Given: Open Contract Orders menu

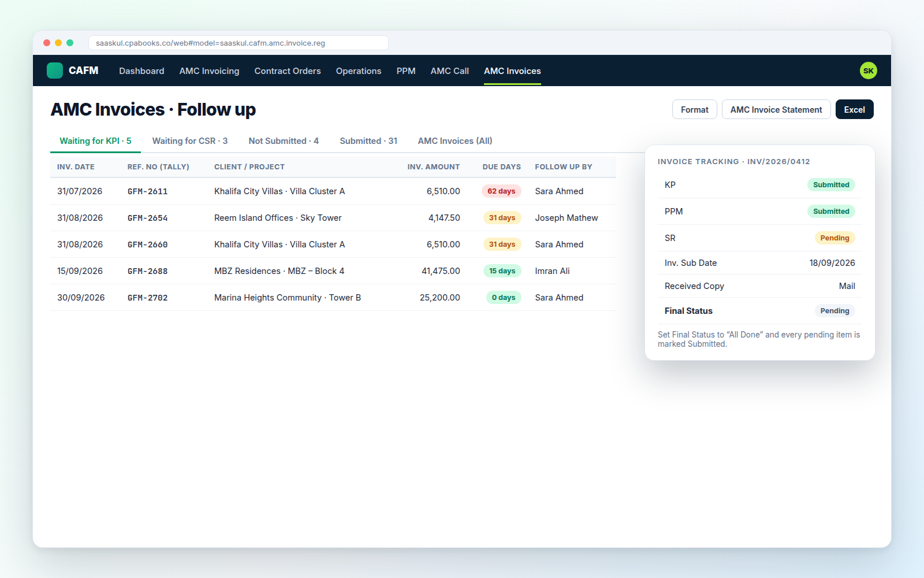Looking at the screenshot, I should 288,71.
